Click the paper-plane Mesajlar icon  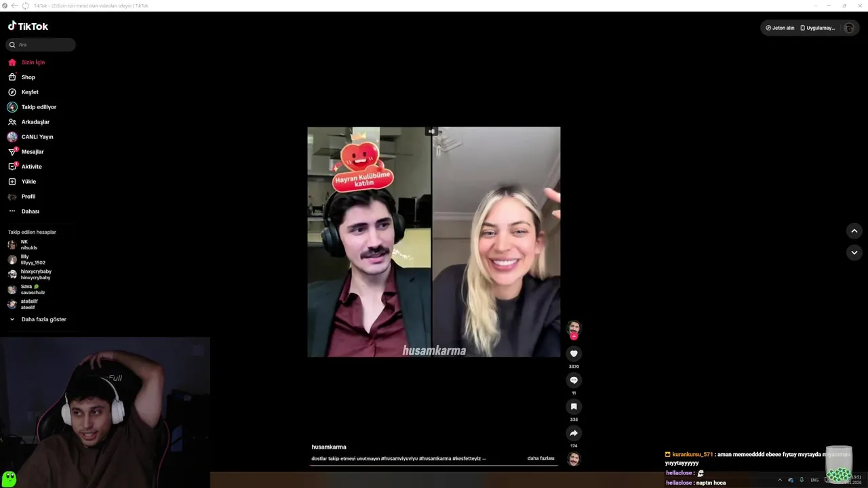12,152
